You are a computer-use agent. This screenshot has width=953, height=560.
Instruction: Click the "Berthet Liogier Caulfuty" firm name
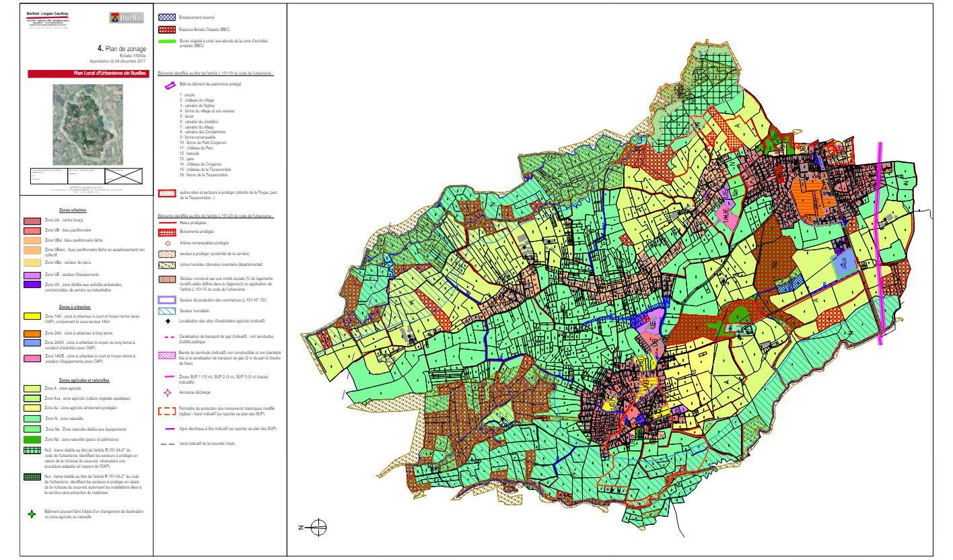pyautogui.click(x=48, y=13)
